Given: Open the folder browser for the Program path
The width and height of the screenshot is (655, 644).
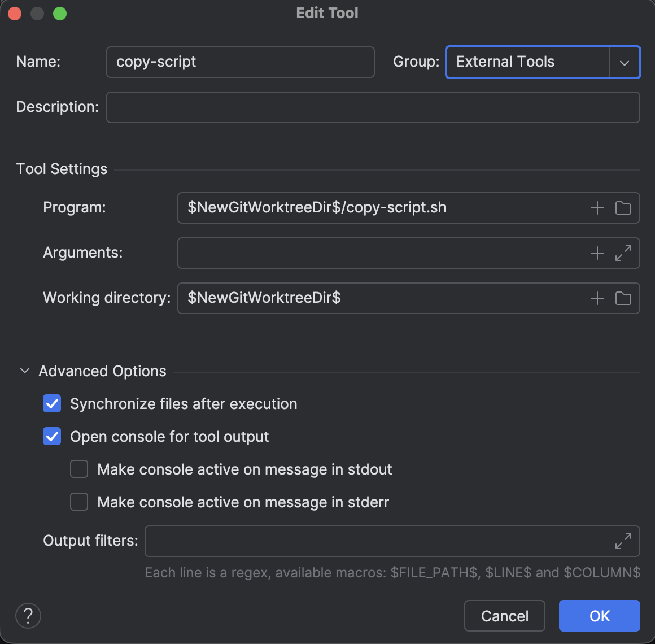Looking at the screenshot, I should [623, 208].
